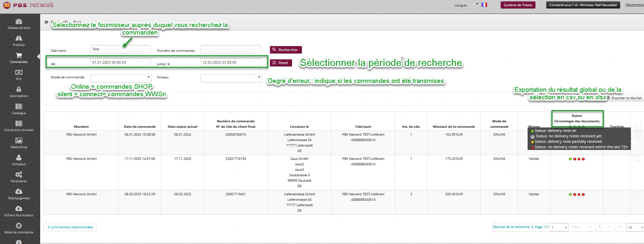Click green status dot of order 23321774193

(x=570, y=159)
